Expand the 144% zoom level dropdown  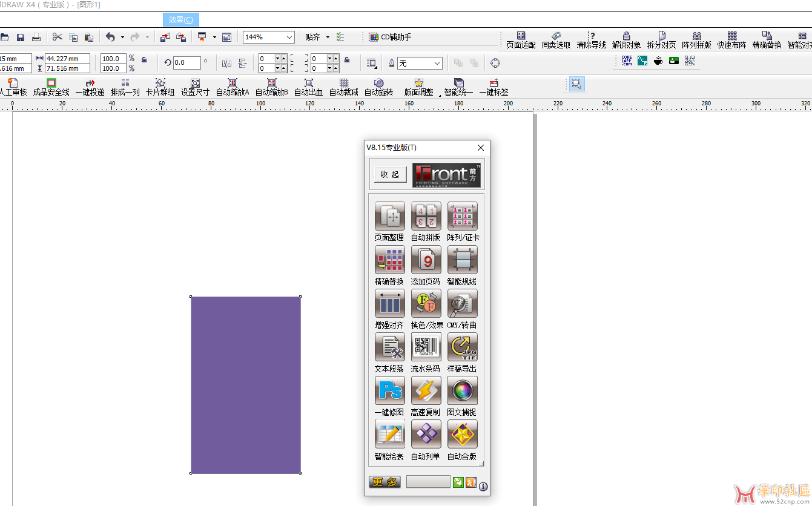pyautogui.click(x=289, y=37)
